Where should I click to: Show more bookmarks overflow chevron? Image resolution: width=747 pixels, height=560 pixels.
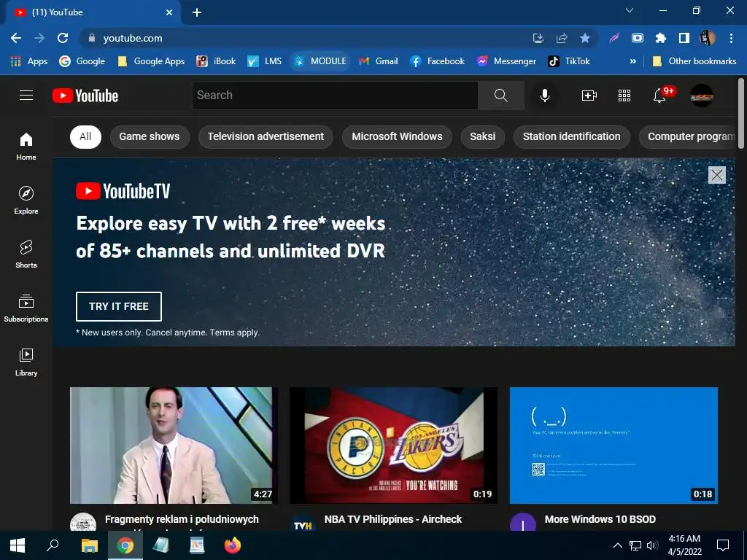click(632, 61)
